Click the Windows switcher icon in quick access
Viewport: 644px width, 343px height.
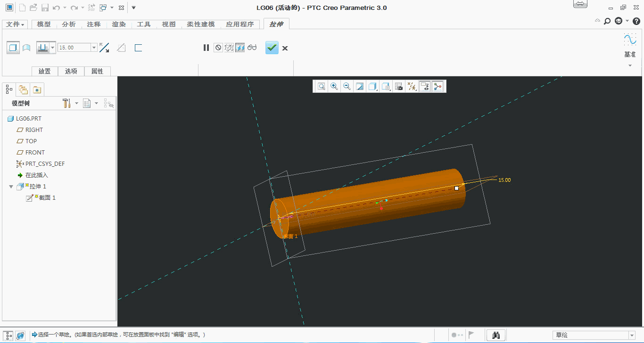click(103, 8)
